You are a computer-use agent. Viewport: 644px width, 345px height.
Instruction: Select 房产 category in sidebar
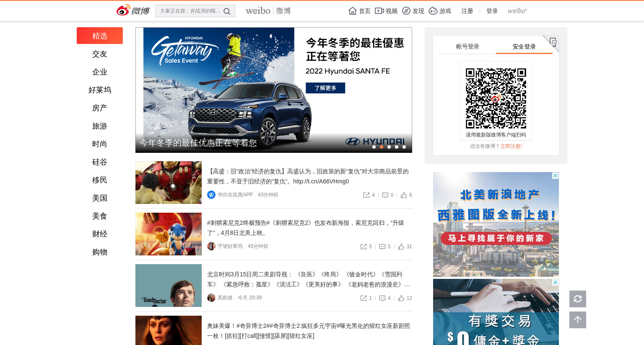click(x=100, y=108)
